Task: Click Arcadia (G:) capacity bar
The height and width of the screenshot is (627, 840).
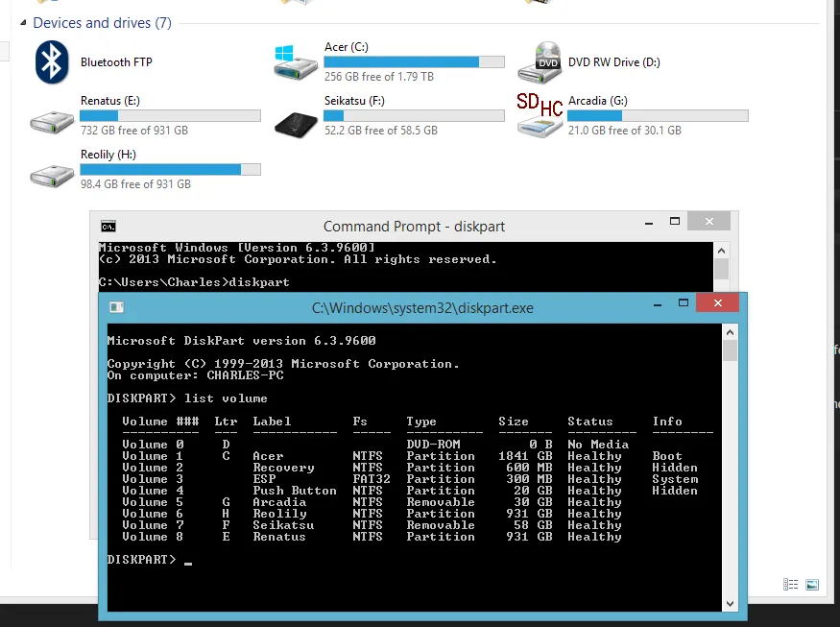Action: coord(658,116)
